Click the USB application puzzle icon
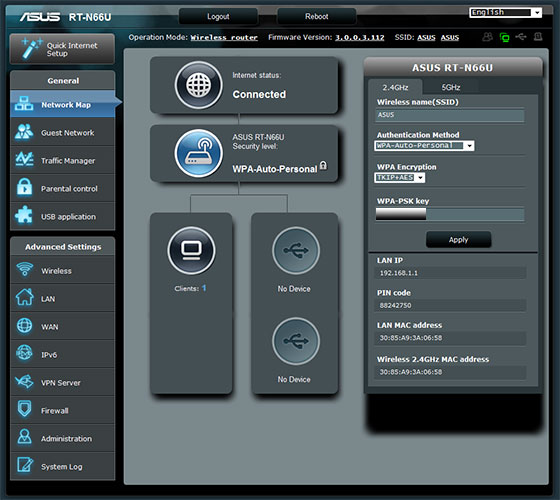 [x=24, y=215]
